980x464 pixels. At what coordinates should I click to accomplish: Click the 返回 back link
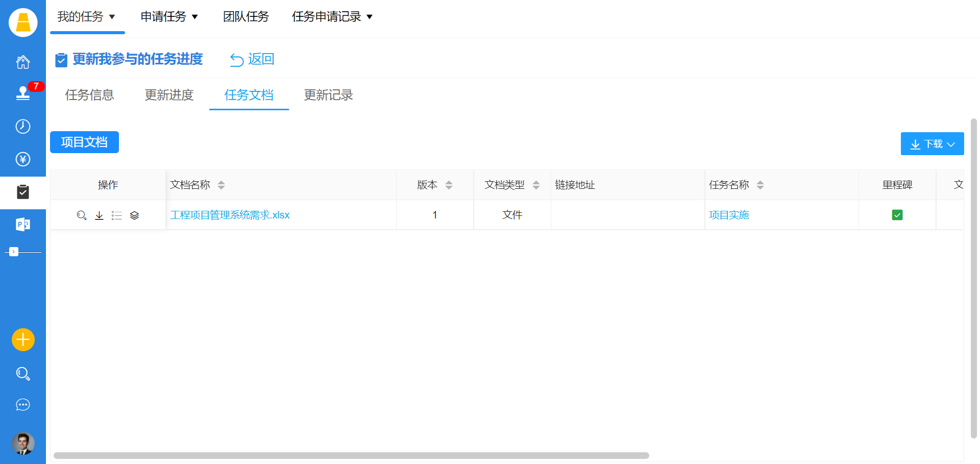click(253, 59)
